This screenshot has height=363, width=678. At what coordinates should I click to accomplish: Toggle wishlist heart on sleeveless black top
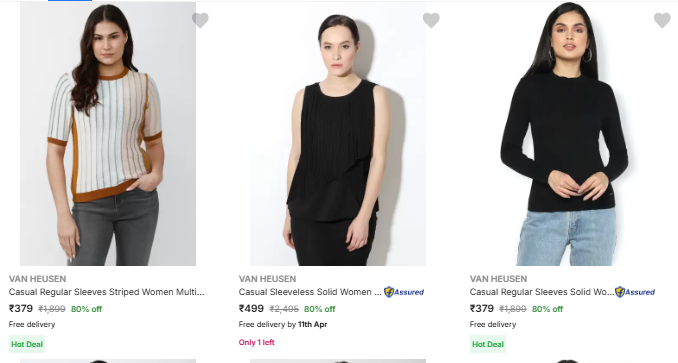point(431,20)
